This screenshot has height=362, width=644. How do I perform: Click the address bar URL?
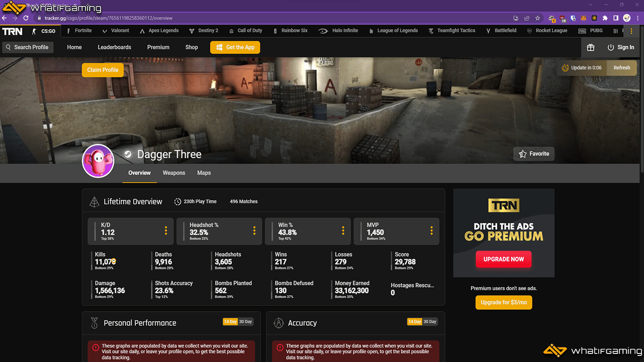click(109, 18)
